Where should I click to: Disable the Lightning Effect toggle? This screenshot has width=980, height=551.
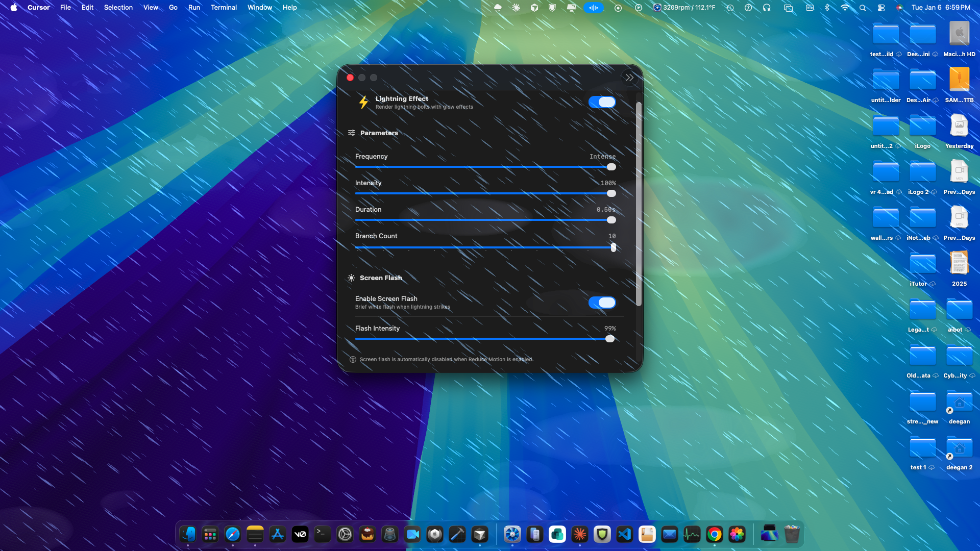pos(602,102)
